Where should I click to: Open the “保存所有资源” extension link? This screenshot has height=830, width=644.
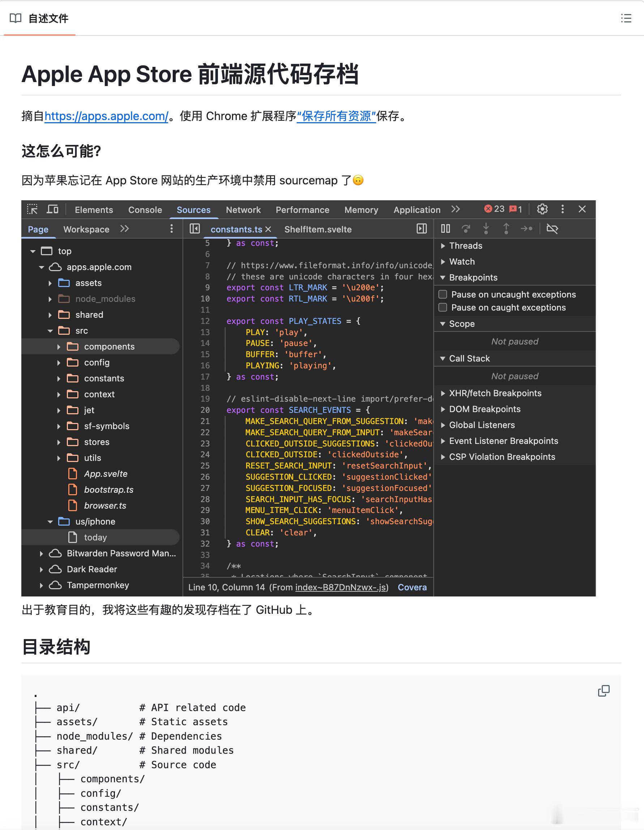tap(336, 116)
